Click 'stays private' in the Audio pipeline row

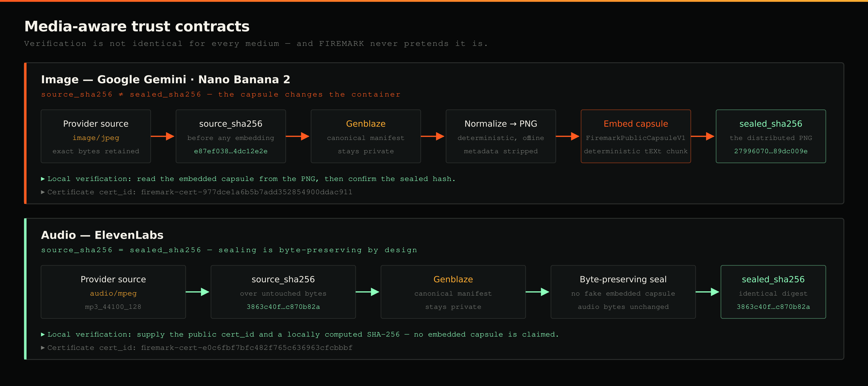(453, 307)
